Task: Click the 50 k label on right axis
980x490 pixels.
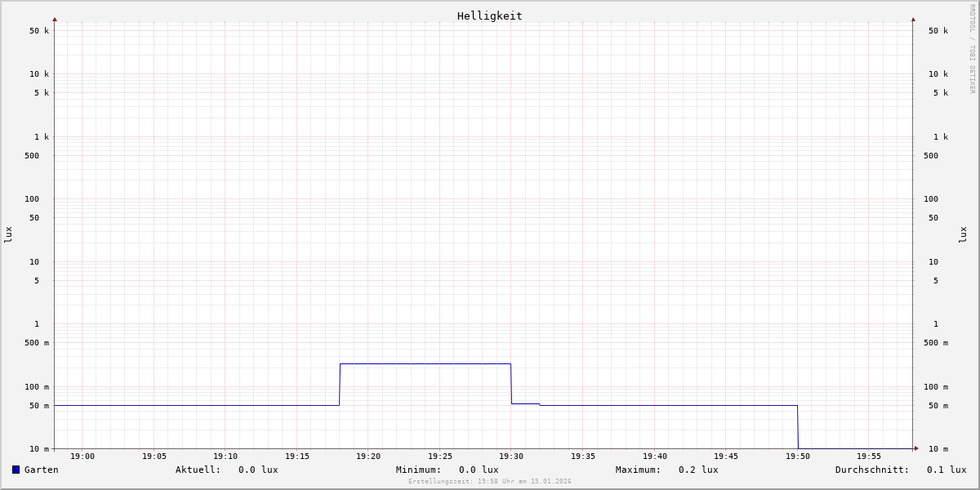Action: point(938,31)
